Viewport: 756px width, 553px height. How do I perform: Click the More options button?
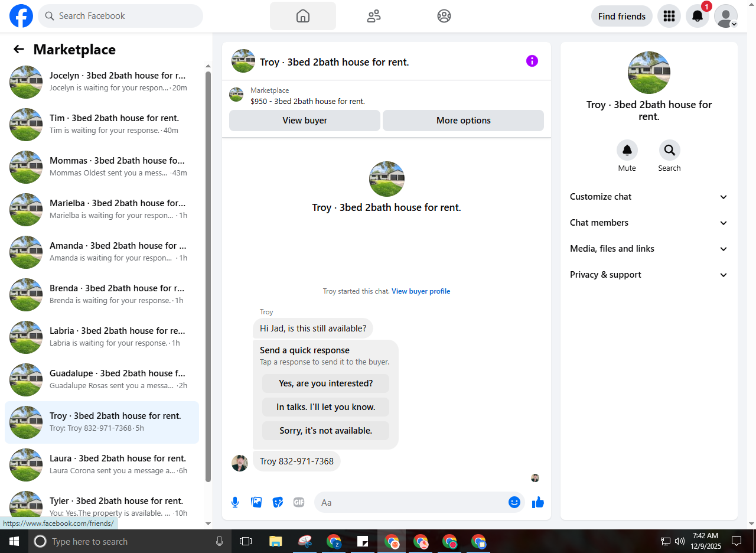click(x=463, y=121)
